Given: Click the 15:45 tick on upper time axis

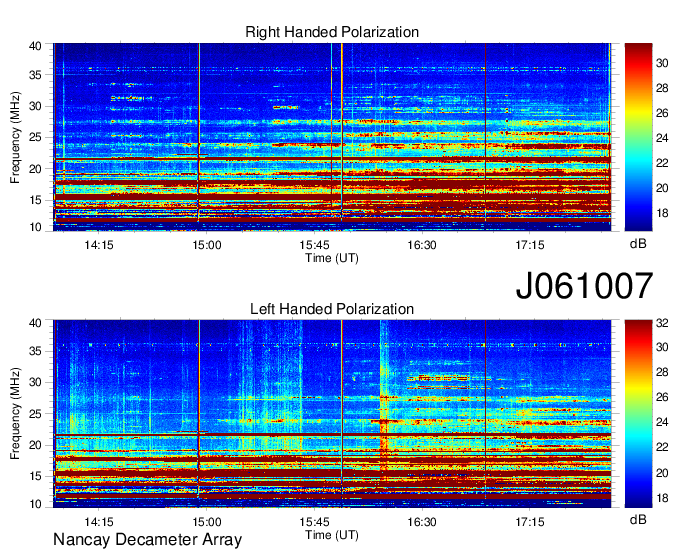Looking at the screenshot, I should 314,245.
